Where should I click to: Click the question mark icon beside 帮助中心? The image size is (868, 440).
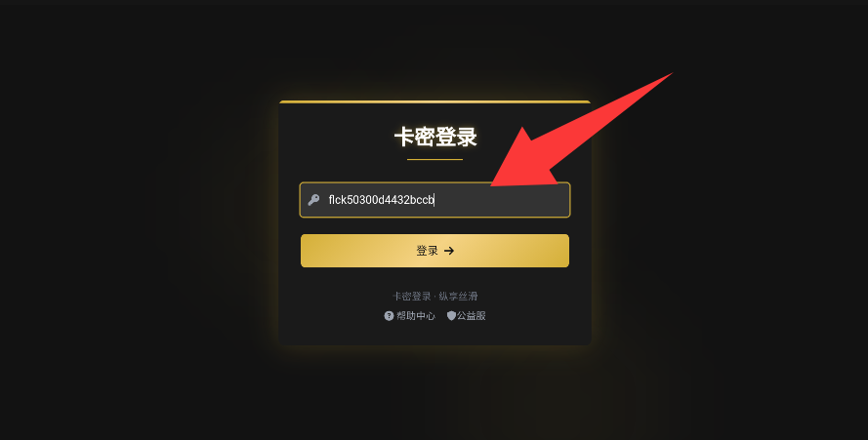click(x=389, y=315)
